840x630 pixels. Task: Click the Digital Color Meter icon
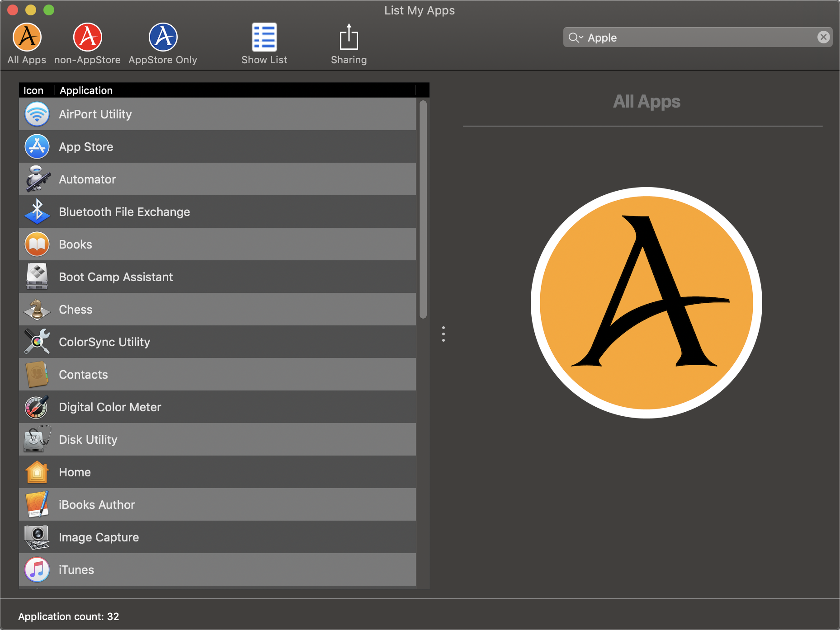(x=37, y=407)
